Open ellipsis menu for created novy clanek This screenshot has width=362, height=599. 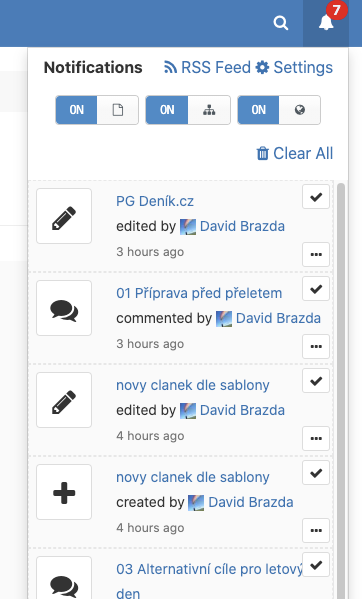316,531
